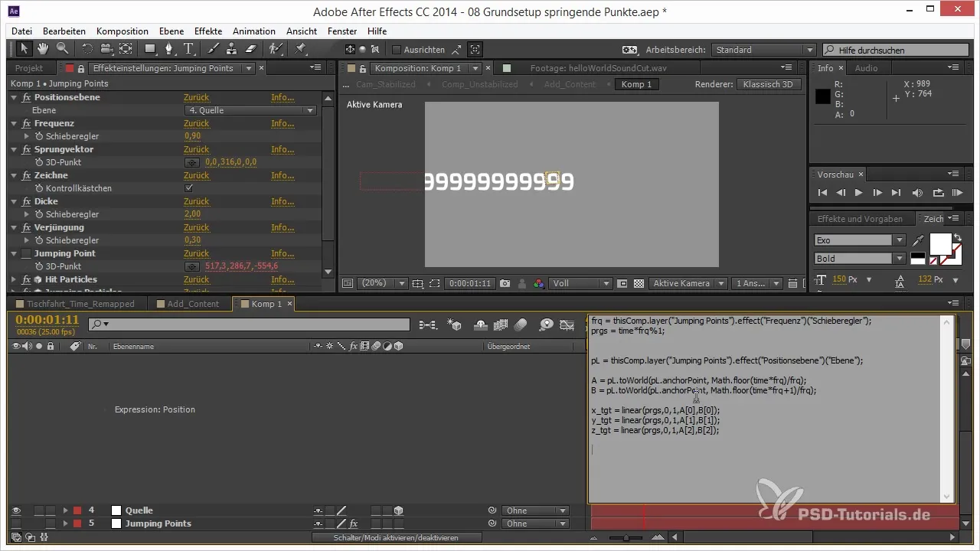Click Info for the Verjüngung effect
This screenshot has width=980, height=551.
pyautogui.click(x=283, y=227)
